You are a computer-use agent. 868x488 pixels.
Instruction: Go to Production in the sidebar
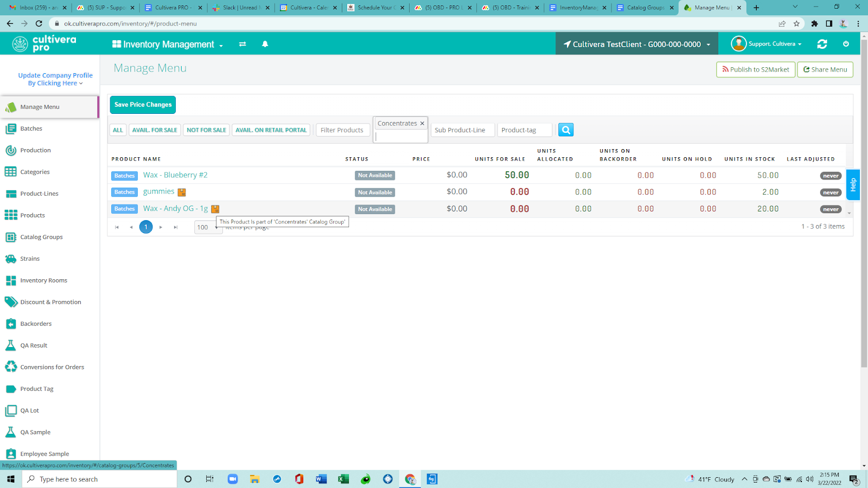point(35,150)
